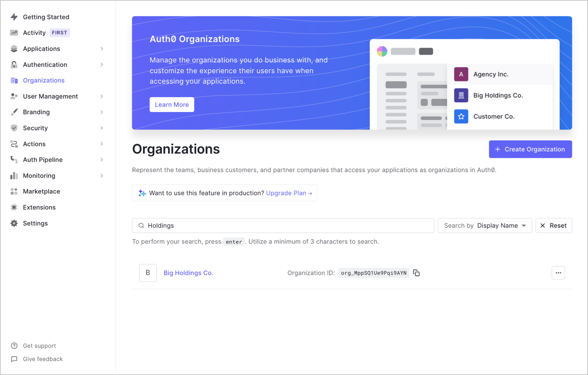Click the Organizations page heading

[x=176, y=149]
